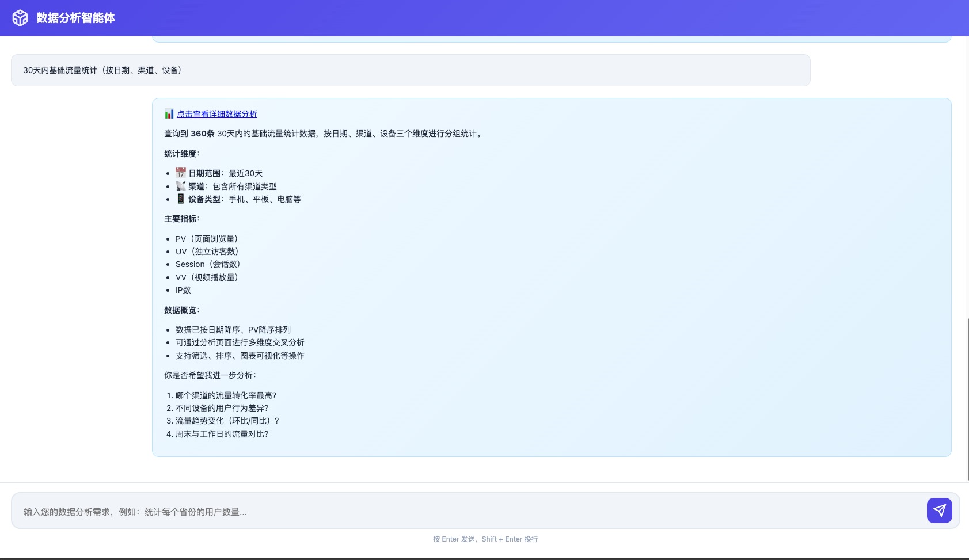This screenshot has height=560, width=969.
Task: Click 可通过分析页面进行多维度交叉分析 bullet
Action: [x=240, y=342]
